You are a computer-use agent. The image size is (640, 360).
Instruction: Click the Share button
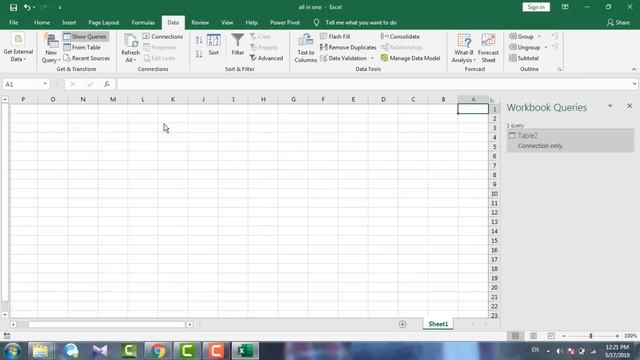pos(618,22)
